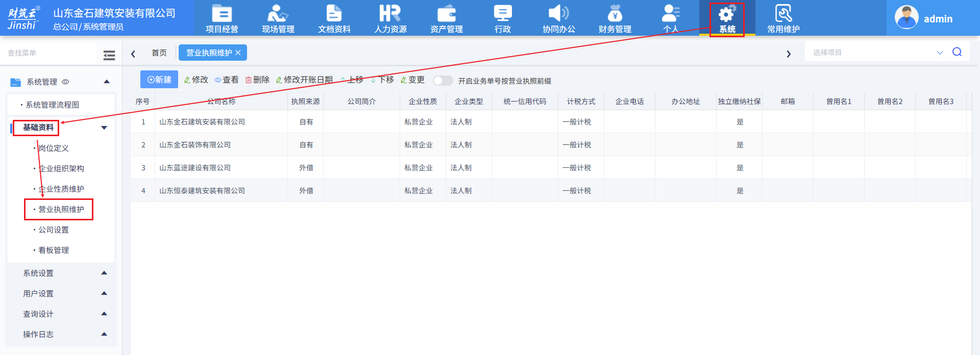Open the 协同办公 speaker module
This screenshot has width=980, height=355.
tap(558, 19)
